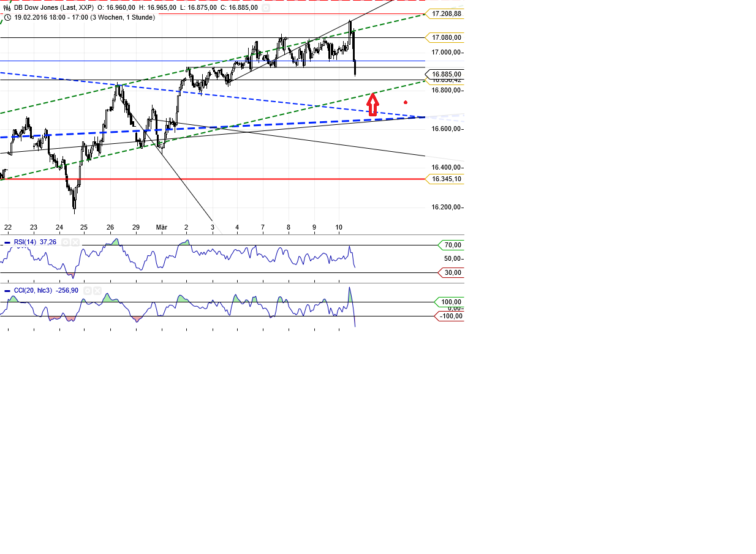756x554 pixels.
Task: Open RSI(14) indicator settings gear
Action: pos(66,242)
